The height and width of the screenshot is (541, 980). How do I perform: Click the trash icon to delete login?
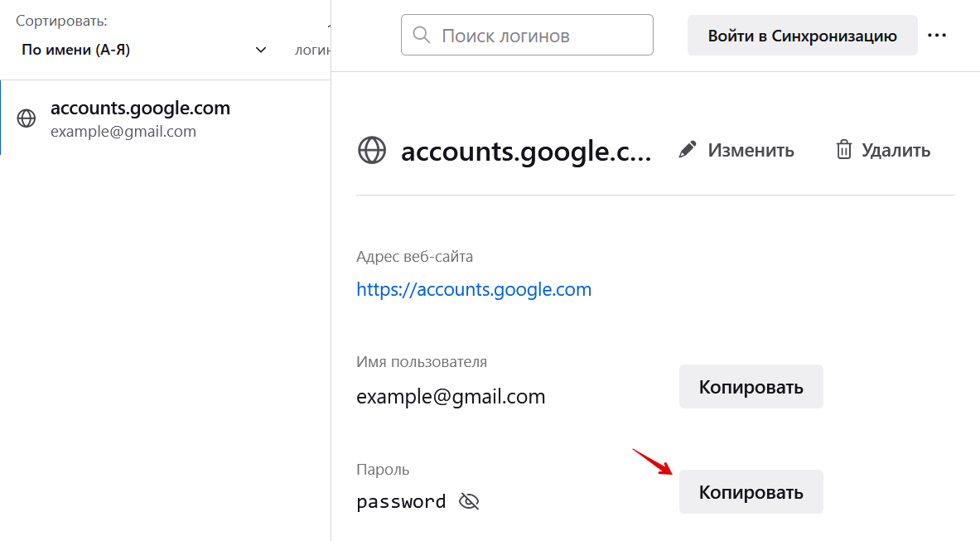coord(843,150)
